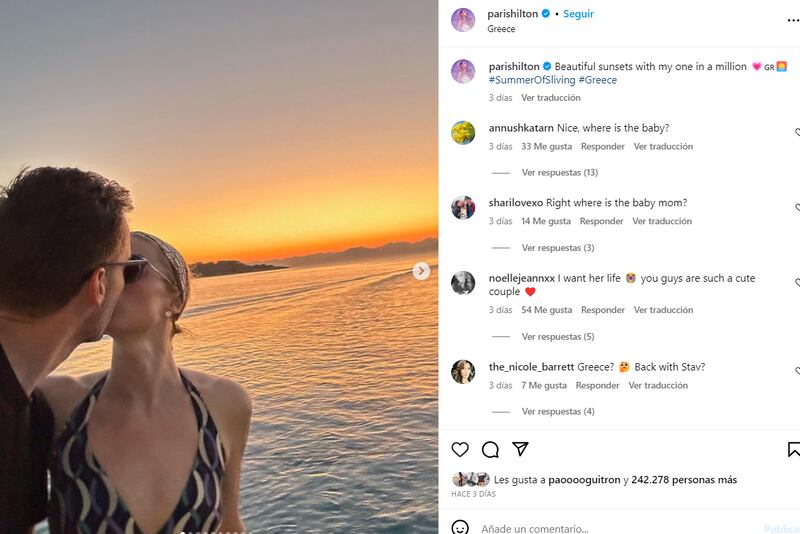800x534 pixels.
Task: Expand 3 replies under sharilovexo's comment
Action: pos(557,248)
